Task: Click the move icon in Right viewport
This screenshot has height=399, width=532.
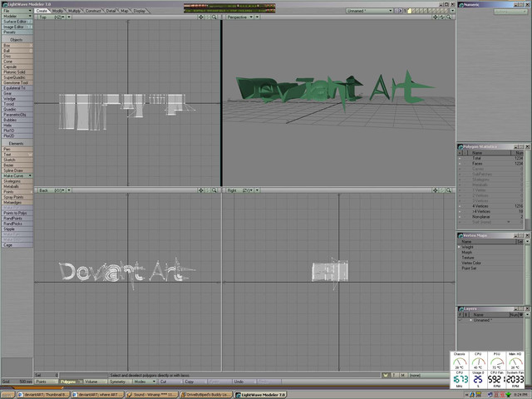Action: pyautogui.click(x=436, y=190)
